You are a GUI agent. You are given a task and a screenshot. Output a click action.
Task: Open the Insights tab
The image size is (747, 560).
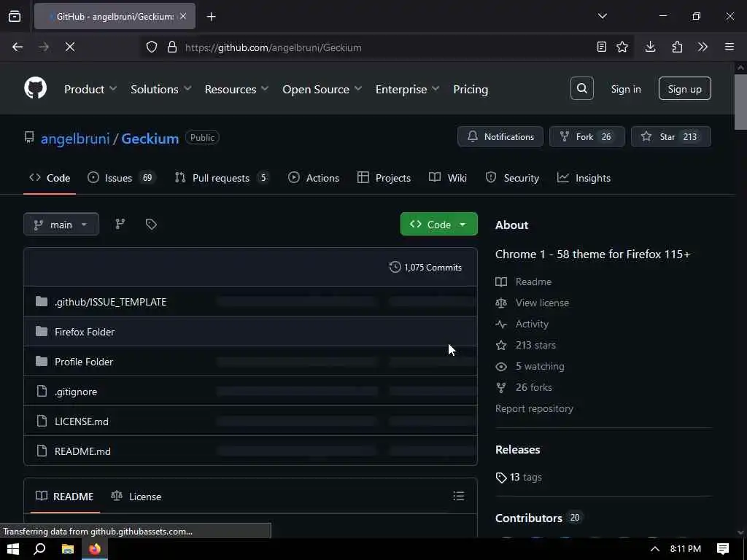pos(584,178)
